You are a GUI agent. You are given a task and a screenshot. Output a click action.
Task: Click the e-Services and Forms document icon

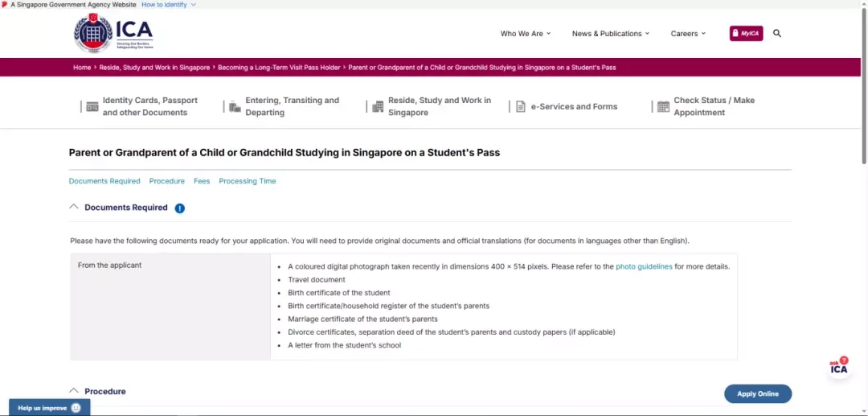click(x=521, y=107)
